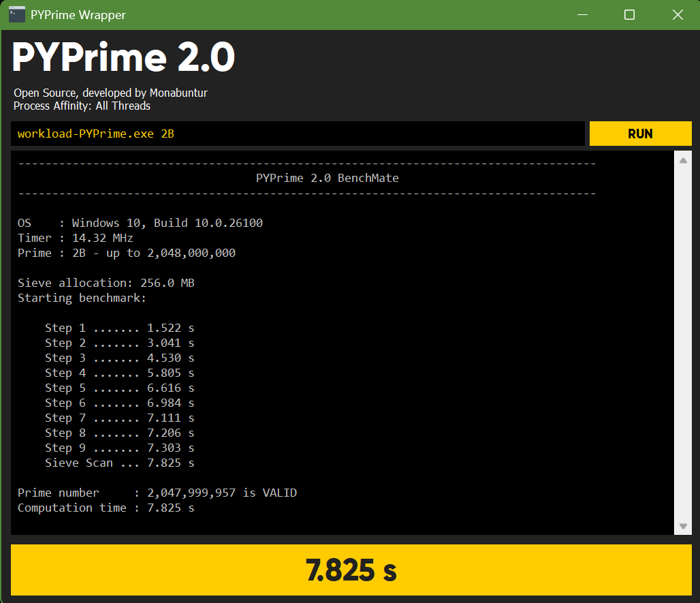
Task: Click the 'Step 8 ....... 7.206 s' row
Action: (120, 433)
